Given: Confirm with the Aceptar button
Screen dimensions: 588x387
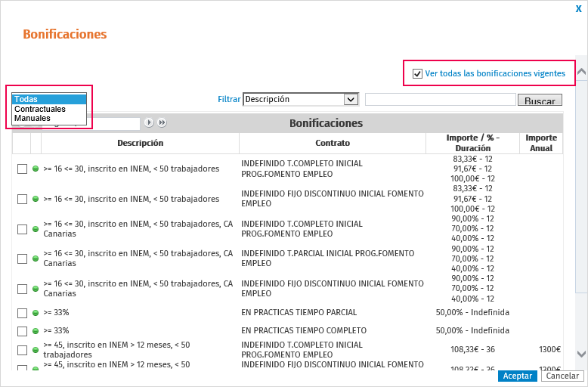Looking at the screenshot, I should click(x=518, y=376).
